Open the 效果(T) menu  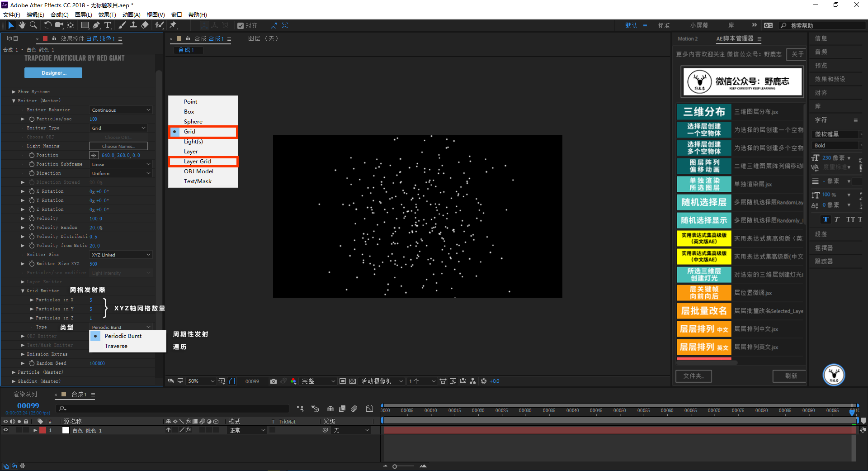(107, 15)
